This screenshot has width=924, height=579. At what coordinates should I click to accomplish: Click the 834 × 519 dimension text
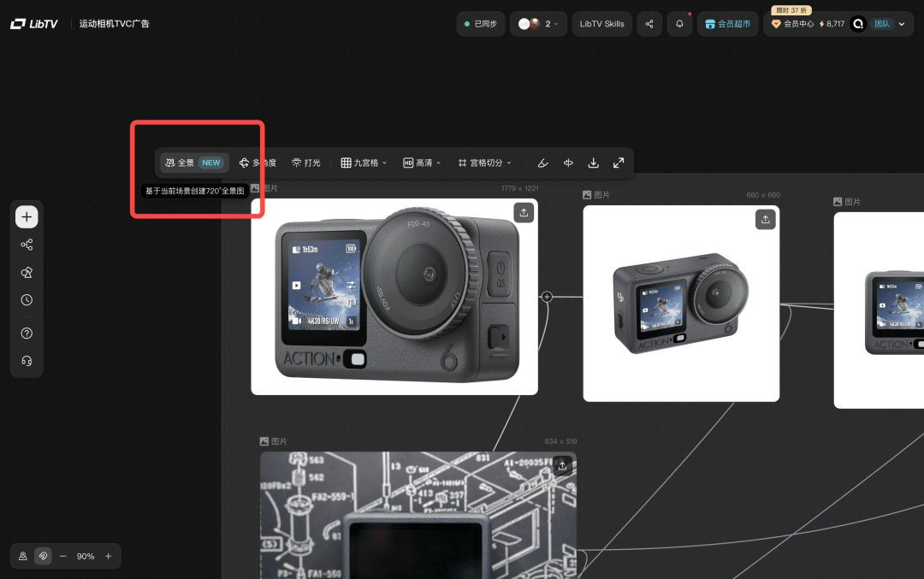click(560, 441)
